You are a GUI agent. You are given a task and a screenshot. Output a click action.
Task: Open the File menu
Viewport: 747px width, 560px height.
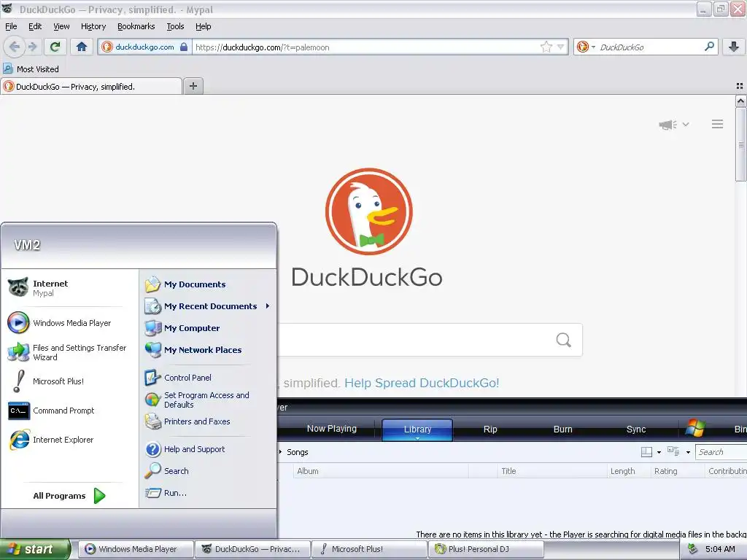(11, 26)
